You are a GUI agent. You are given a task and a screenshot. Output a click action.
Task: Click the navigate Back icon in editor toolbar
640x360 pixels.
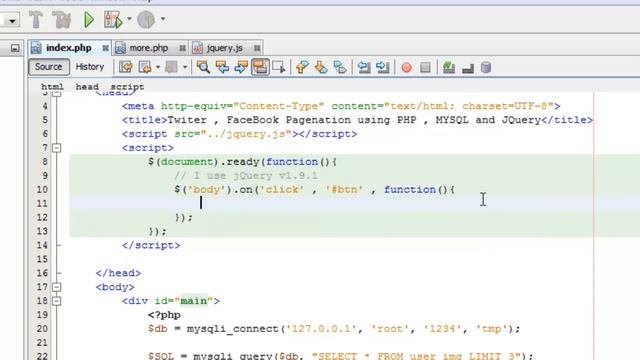tap(145, 67)
